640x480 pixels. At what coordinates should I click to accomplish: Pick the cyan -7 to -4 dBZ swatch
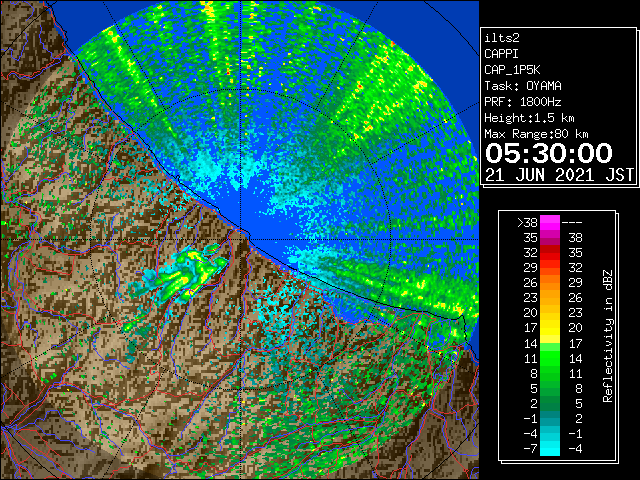pyautogui.click(x=550, y=448)
